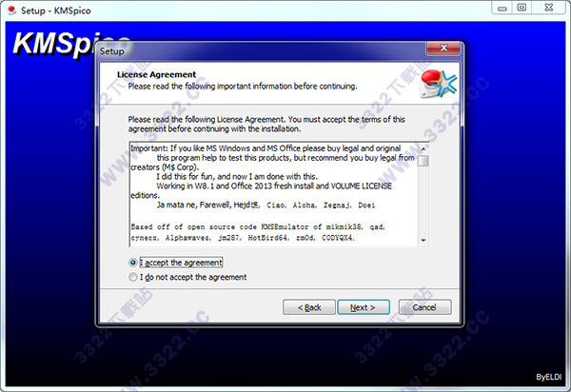Viewport: 571px width, 392px height.
Task: Click the large KMSpico banner logo
Action: pos(52,44)
